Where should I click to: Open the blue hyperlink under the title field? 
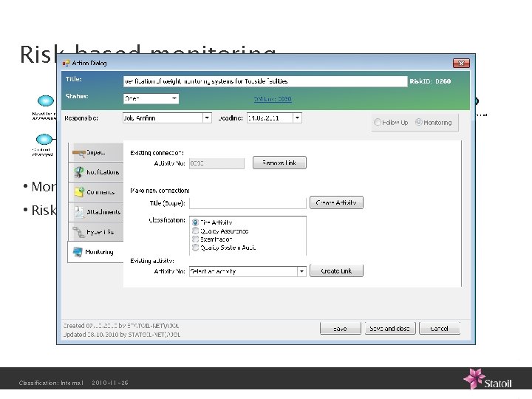coord(273,99)
